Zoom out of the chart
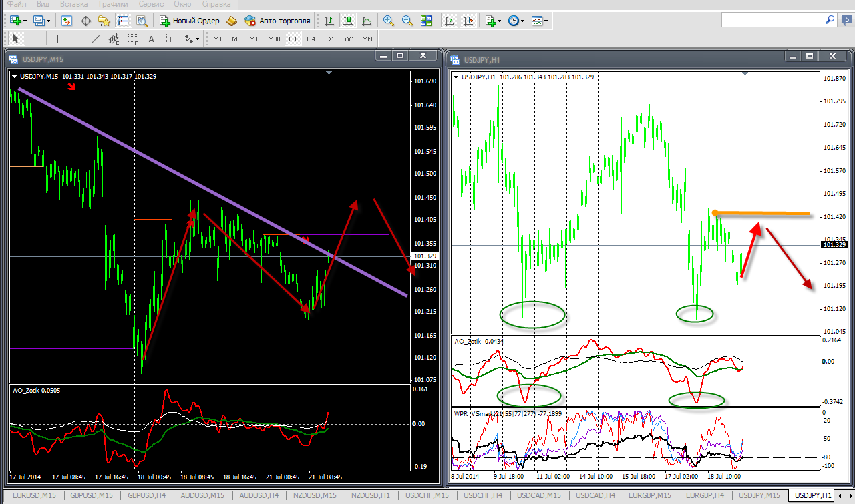The image size is (855, 504). click(x=407, y=21)
